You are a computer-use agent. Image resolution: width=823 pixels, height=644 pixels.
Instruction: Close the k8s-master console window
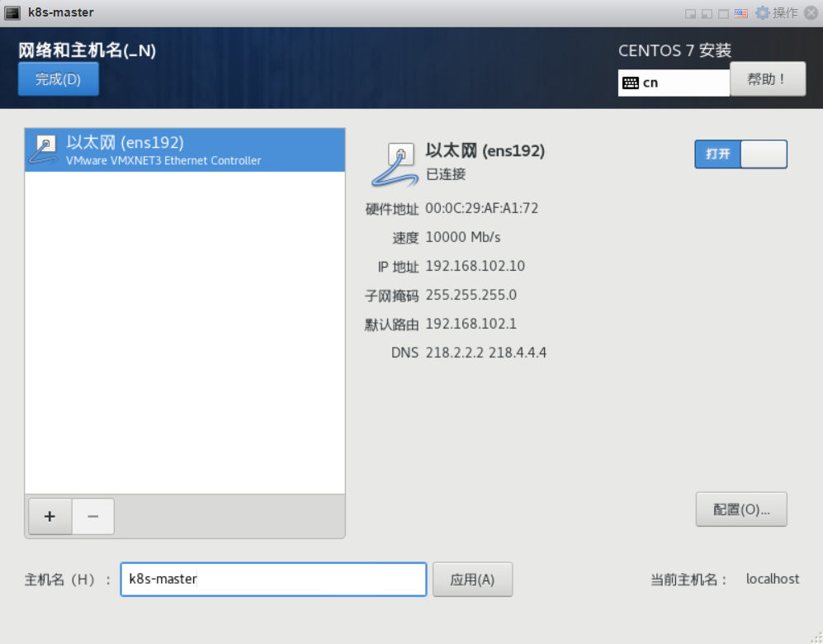pos(811,13)
